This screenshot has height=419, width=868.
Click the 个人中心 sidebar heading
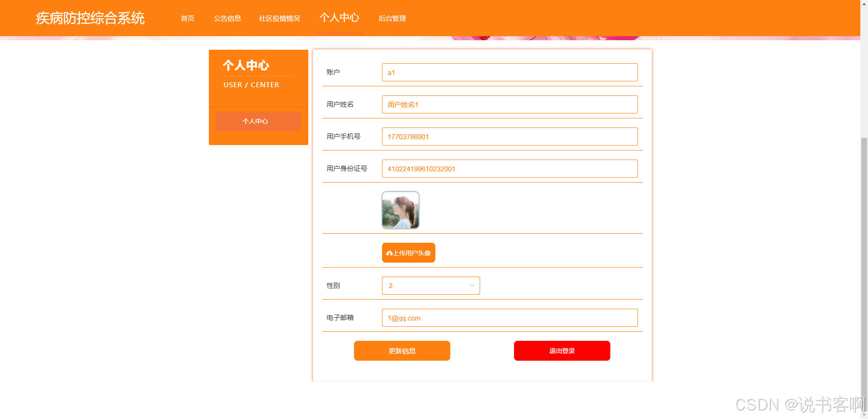[246, 66]
